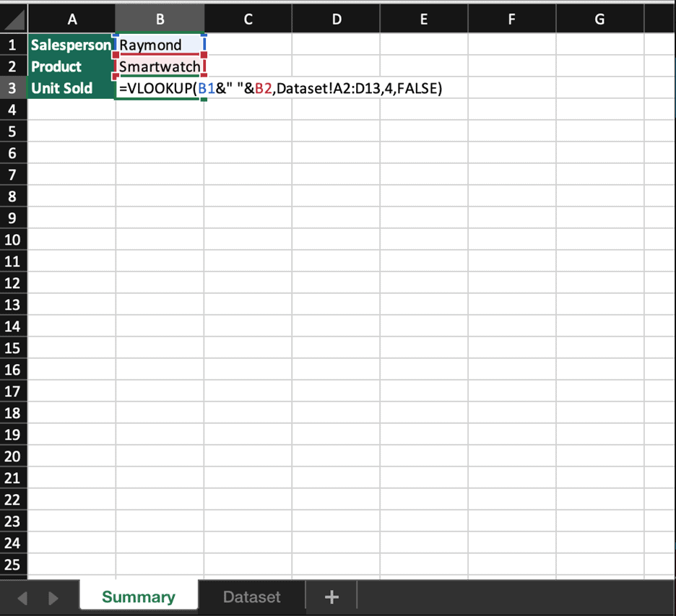Select row 4 header

[x=13, y=110]
